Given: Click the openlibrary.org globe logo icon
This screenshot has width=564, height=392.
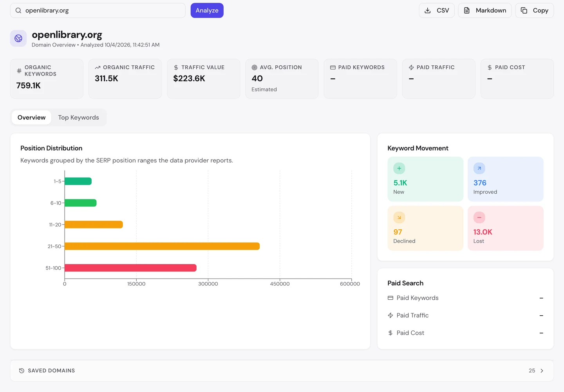Looking at the screenshot, I should point(18,38).
